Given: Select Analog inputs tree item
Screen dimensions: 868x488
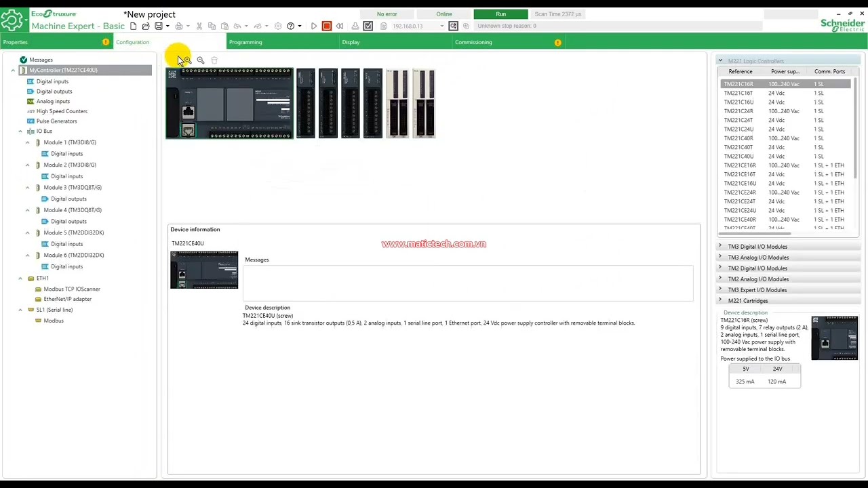Looking at the screenshot, I should coord(53,101).
